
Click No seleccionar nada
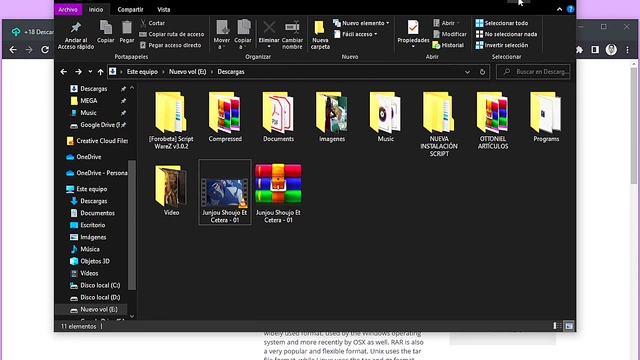pyautogui.click(x=506, y=34)
